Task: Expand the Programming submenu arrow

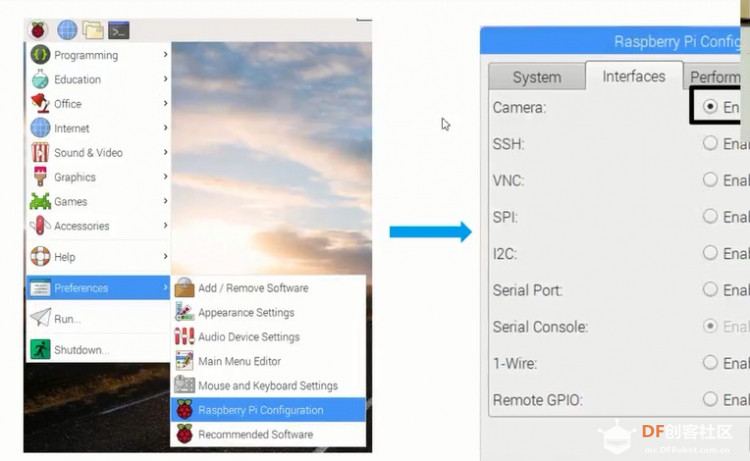Action: [165, 55]
